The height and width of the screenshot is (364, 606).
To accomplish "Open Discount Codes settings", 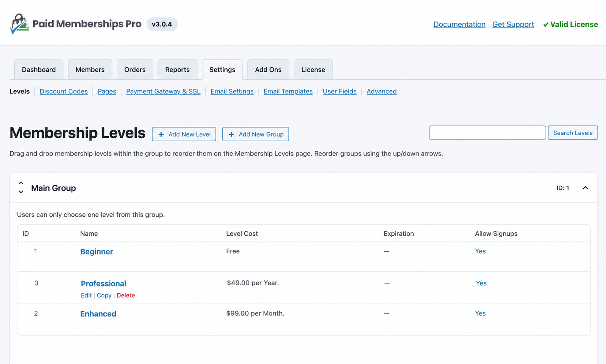I will point(64,91).
